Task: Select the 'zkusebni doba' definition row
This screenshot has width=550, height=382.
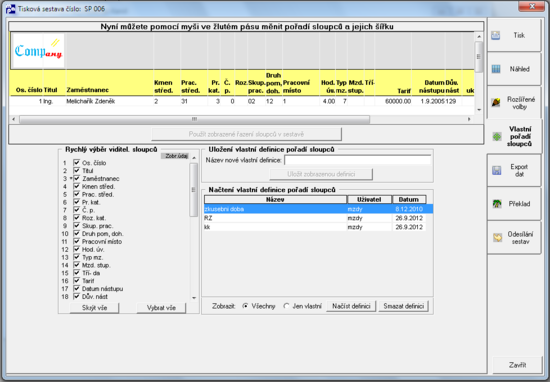Action: [318, 209]
